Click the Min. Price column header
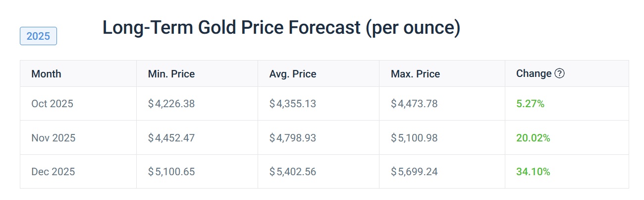The height and width of the screenshot is (200, 644). tap(171, 74)
